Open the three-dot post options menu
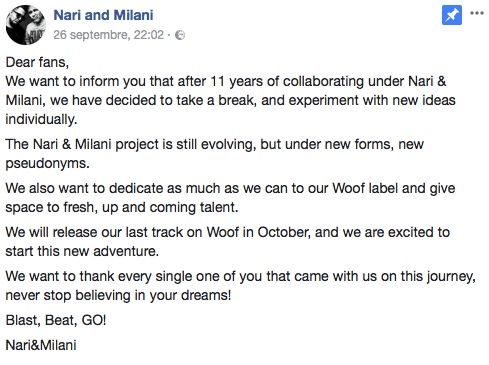This screenshot has height=365, width=489. coord(477,13)
